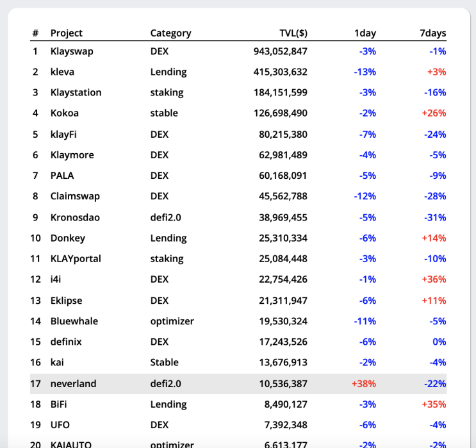This screenshot has height=448, width=476.
Task: Click the Eklipse +11% seven-day change
Action: pos(434,301)
